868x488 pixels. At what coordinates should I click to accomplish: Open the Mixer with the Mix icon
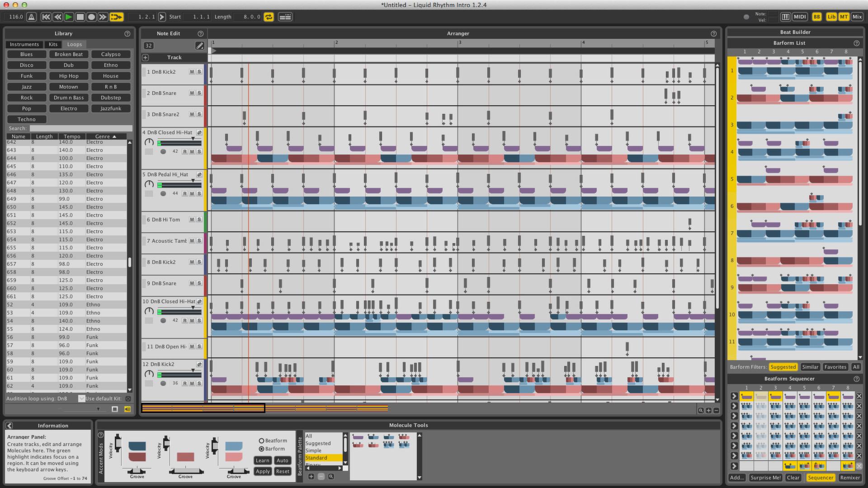pos(857,16)
